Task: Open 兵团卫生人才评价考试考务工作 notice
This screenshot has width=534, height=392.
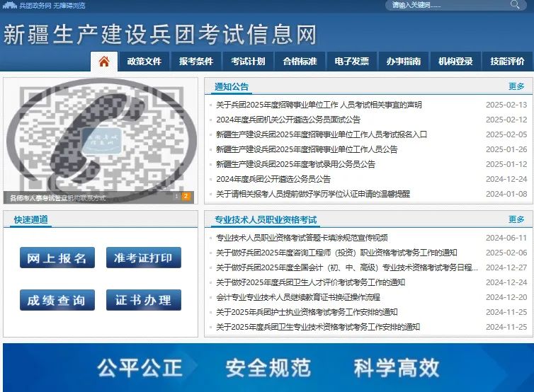Action: click(x=311, y=282)
